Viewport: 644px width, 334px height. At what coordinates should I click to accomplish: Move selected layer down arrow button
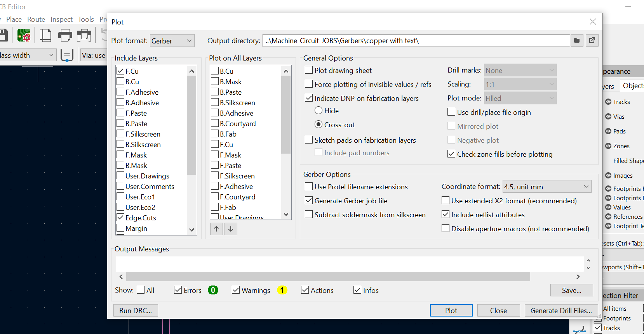click(231, 229)
